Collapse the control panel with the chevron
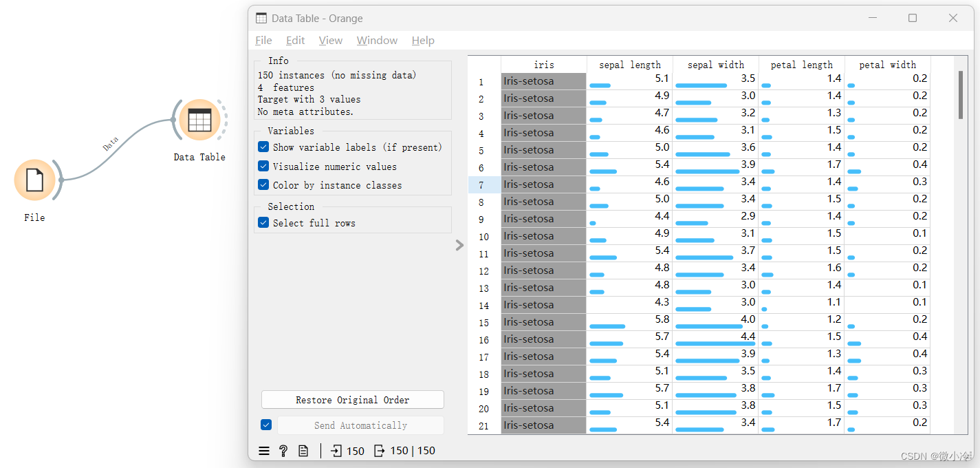980x468 pixels. (459, 245)
